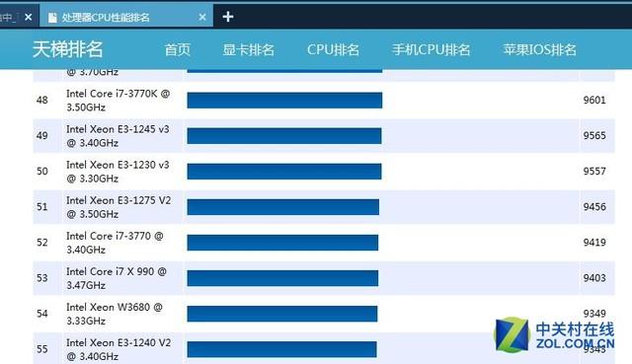Open the 苹果IOS排名 navigation item
Image resolution: width=632 pixels, height=364 pixels.
coord(539,49)
